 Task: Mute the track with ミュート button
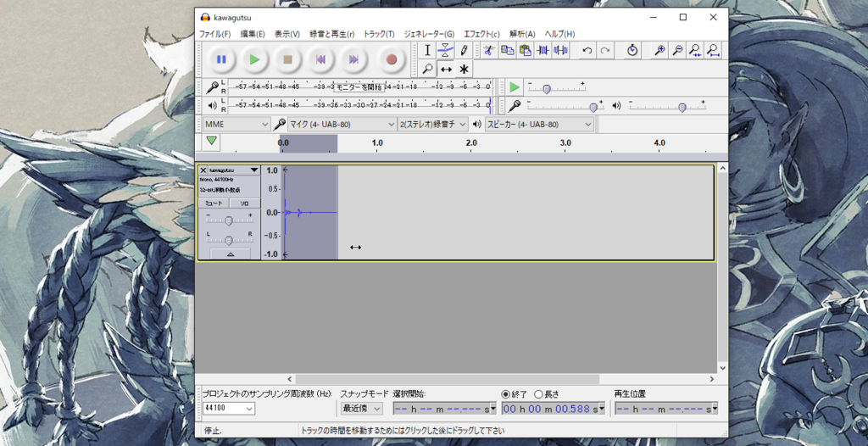[x=214, y=203]
